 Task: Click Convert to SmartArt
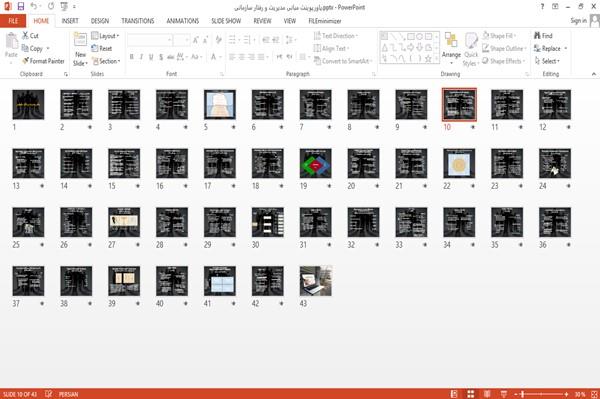(342, 61)
